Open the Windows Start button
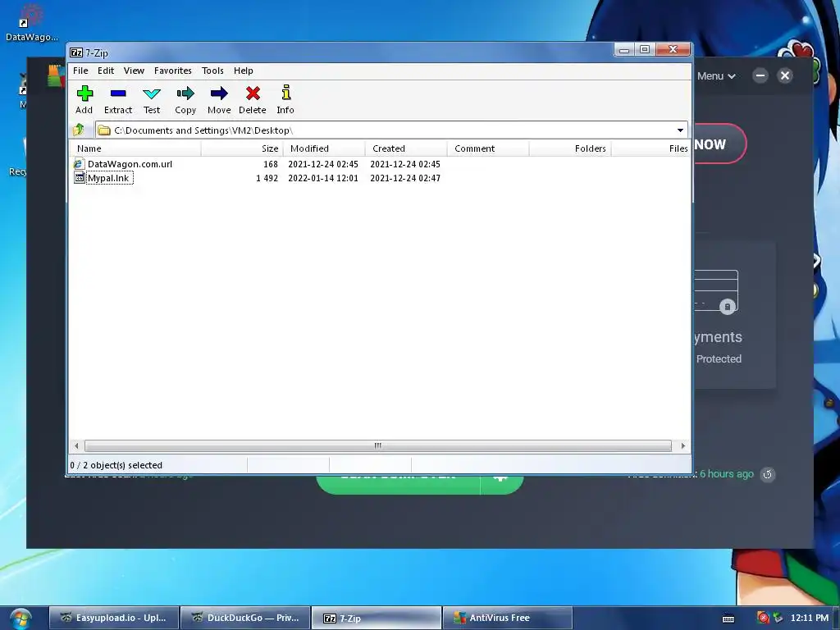This screenshot has height=630, width=840. [x=21, y=619]
